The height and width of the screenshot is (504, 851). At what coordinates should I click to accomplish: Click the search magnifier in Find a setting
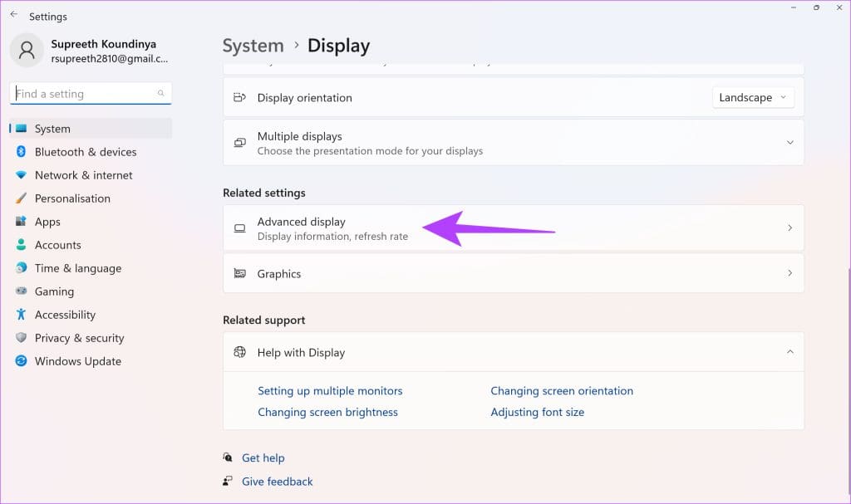(x=160, y=93)
